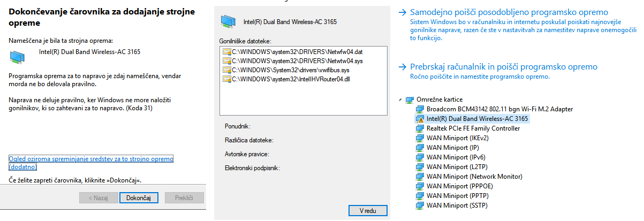Select WAN Miniport (PPPOE) entry

459,186
